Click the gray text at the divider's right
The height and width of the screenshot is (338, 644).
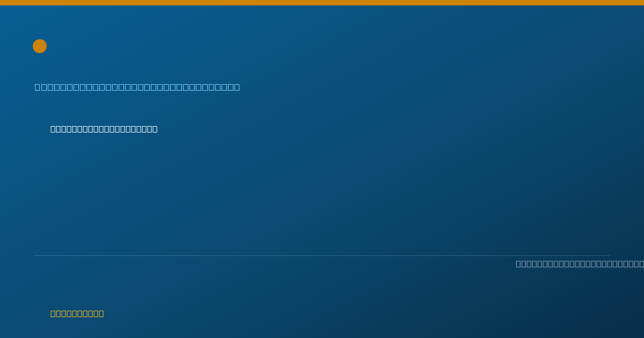click(580, 264)
